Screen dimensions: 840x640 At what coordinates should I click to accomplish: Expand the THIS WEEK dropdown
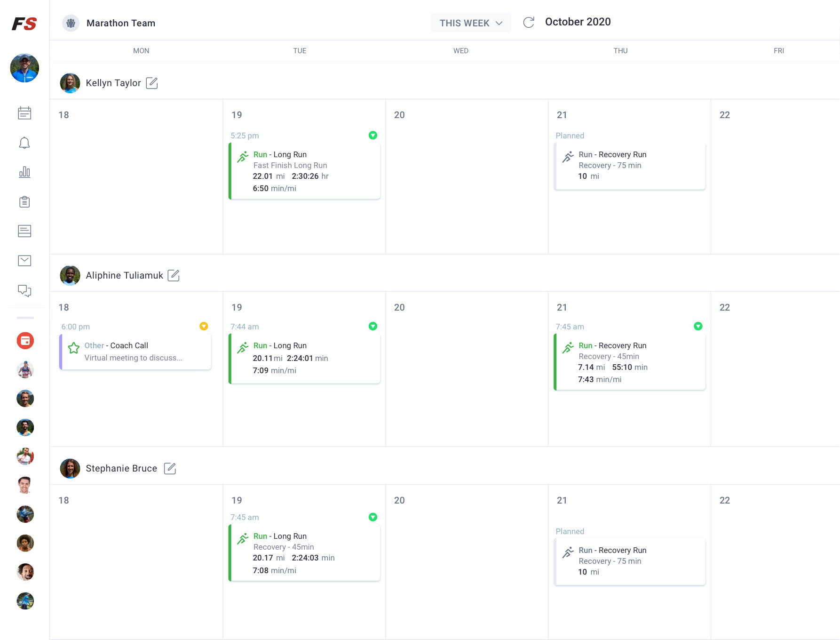471,23
